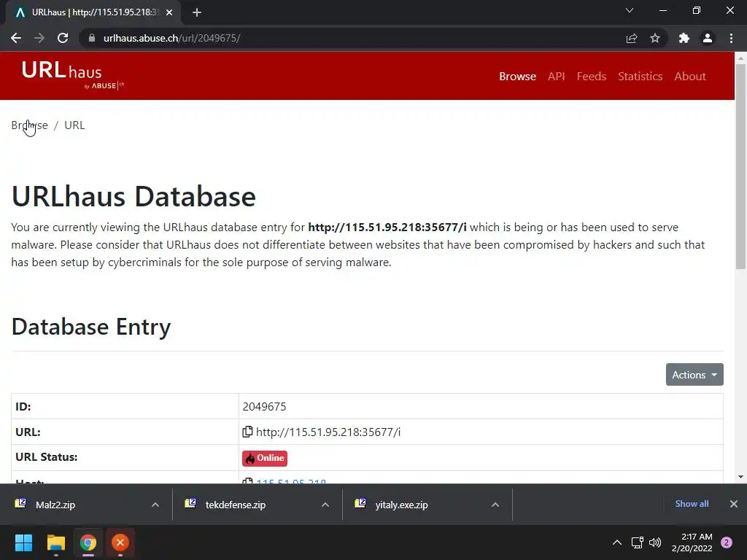
Task: Click the orange X app on taskbar
Action: [x=120, y=542]
